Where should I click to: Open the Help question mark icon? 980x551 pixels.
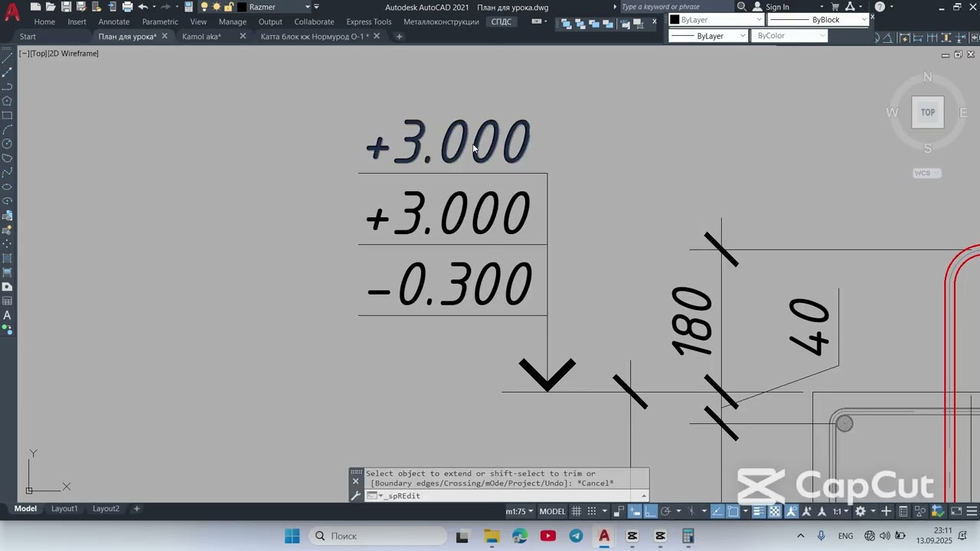coord(880,7)
